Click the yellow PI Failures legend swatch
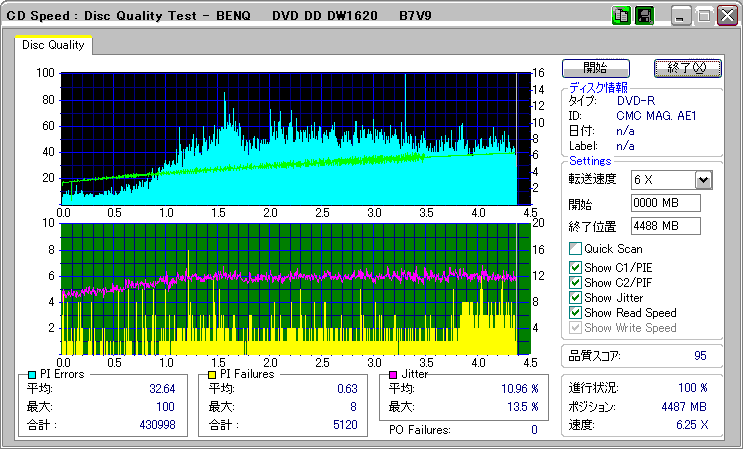 pyautogui.click(x=211, y=374)
